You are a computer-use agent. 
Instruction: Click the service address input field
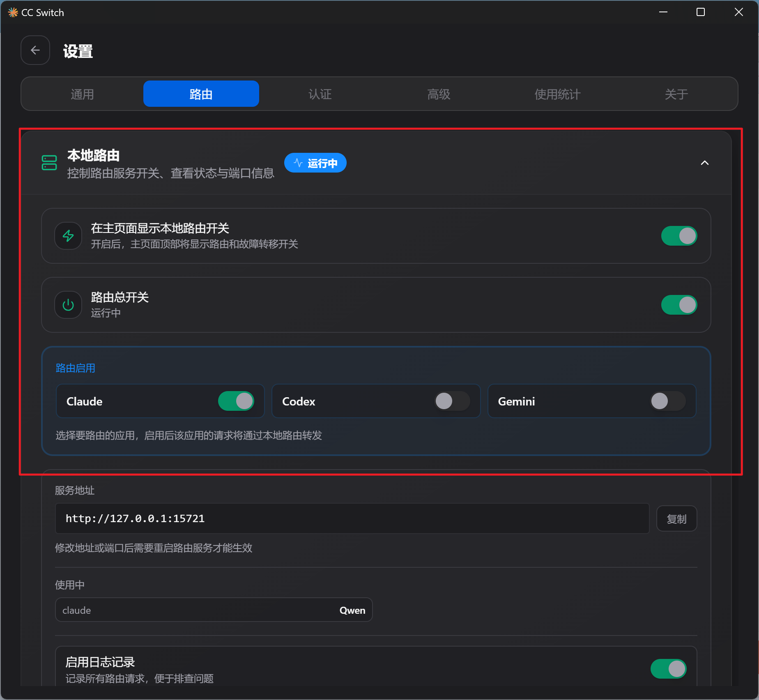click(352, 518)
